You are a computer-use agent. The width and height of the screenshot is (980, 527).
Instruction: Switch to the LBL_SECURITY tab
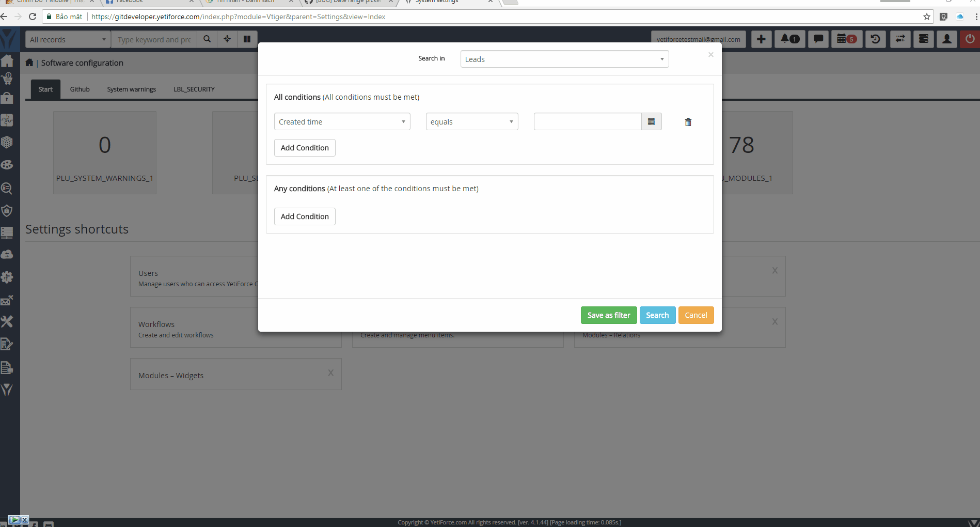point(194,89)
